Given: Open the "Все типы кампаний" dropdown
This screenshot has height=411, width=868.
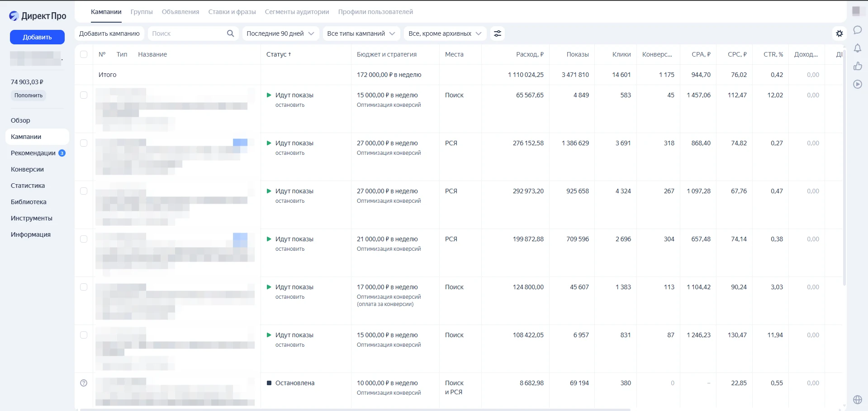Looking at the screenshot, I should [361, 33].
